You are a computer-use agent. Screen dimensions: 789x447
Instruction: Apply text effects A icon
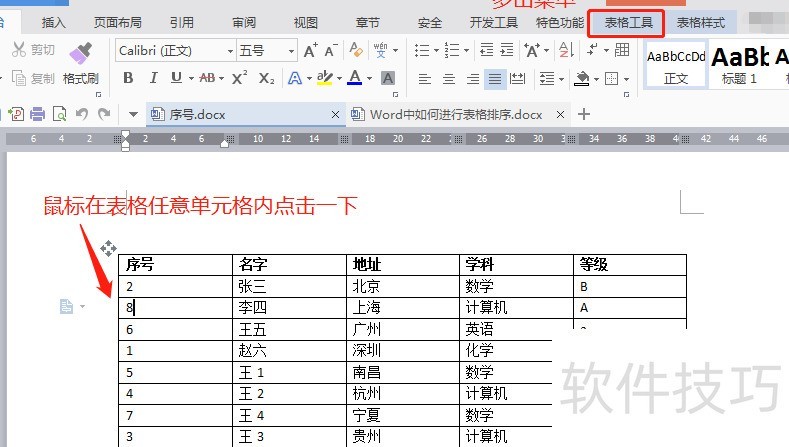click(295, 78)
